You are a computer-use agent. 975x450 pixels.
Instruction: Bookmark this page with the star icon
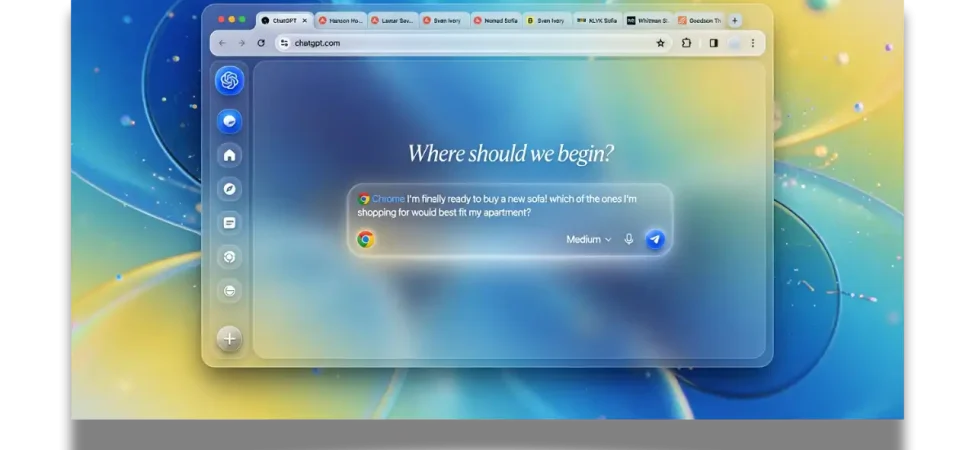(660, 43)
